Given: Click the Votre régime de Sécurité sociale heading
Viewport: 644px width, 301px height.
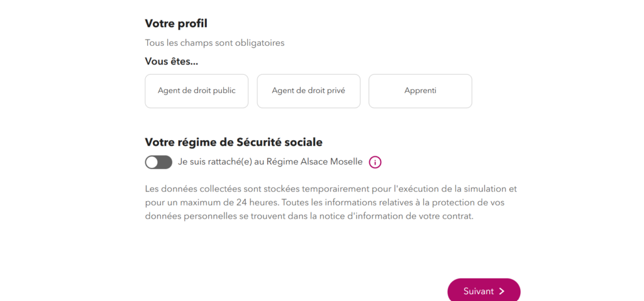Looking at the screenshot, I should (x=234, y=143).
